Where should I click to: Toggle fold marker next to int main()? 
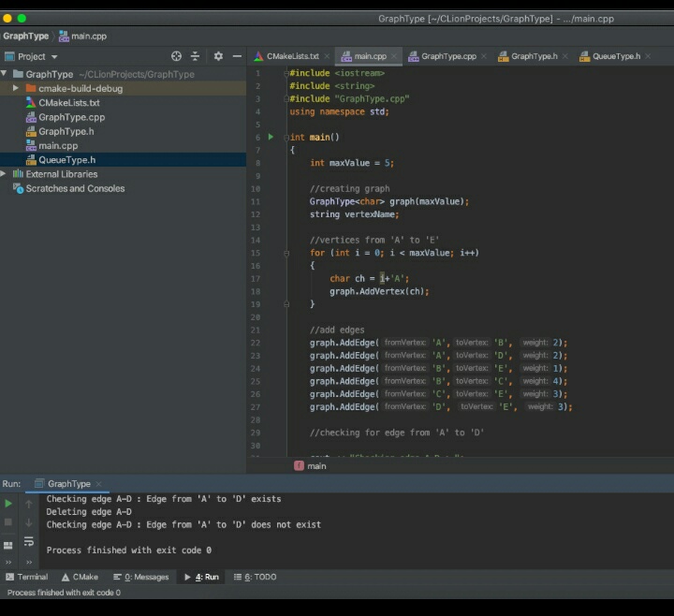click(x=286, y=138)
